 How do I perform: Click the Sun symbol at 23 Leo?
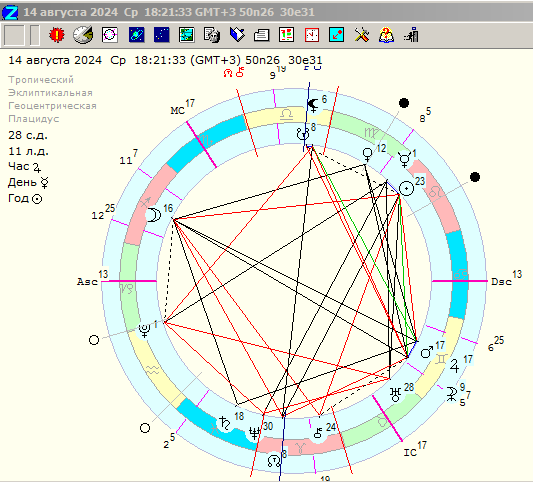click(x=407, y=188)
